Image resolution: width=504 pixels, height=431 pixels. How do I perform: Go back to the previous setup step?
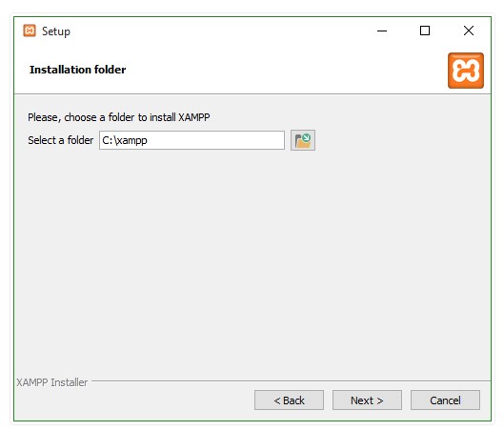[x=289, y=400]
